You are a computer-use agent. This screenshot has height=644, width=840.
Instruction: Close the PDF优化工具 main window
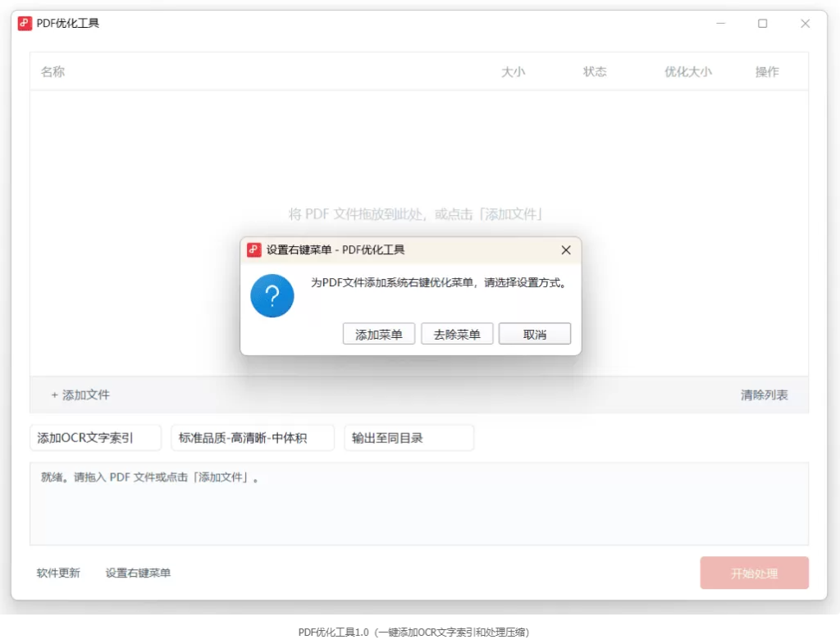[806, 24]
